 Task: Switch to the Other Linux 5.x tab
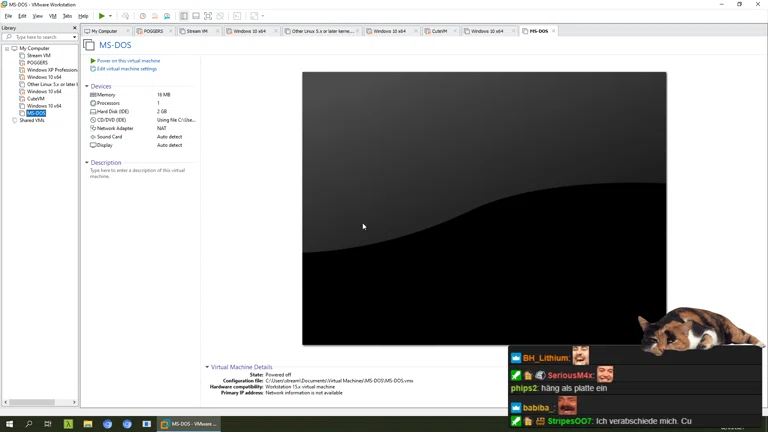pyautogui.click(x=322, y=31)
